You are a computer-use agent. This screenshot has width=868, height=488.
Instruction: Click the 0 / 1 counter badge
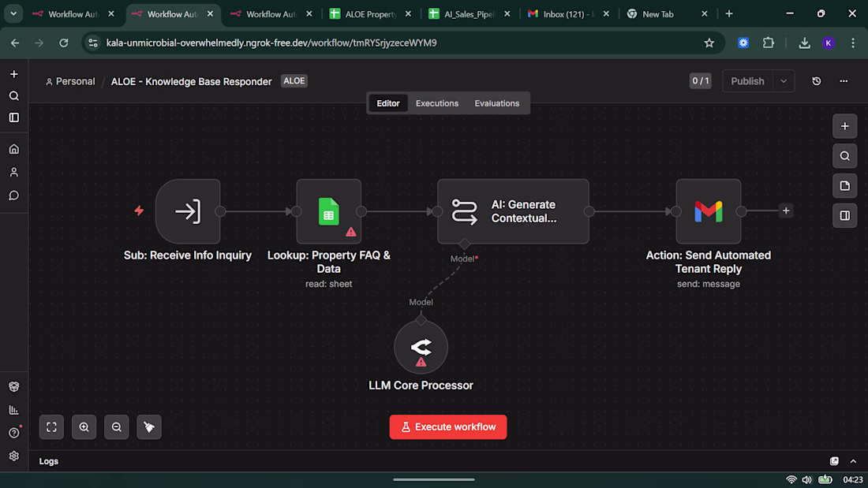coord(700,80)
